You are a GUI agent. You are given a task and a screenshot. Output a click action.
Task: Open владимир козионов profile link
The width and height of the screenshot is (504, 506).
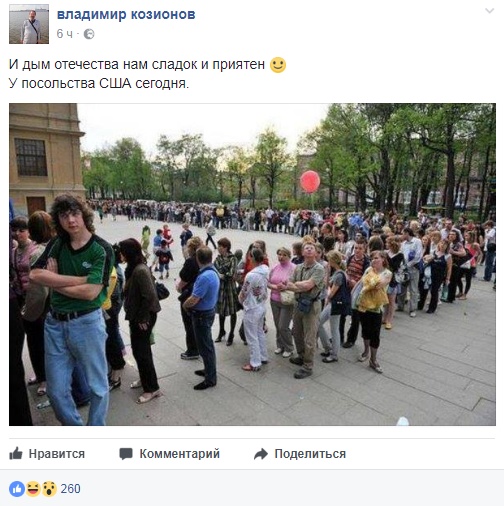(x=126, y=14)
